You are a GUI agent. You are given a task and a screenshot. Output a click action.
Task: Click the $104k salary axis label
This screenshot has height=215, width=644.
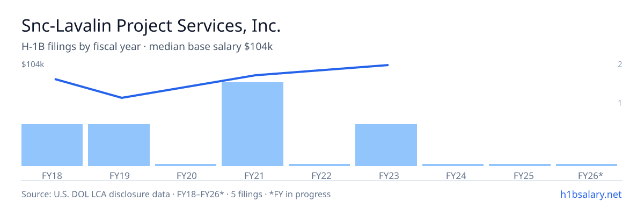33,64
